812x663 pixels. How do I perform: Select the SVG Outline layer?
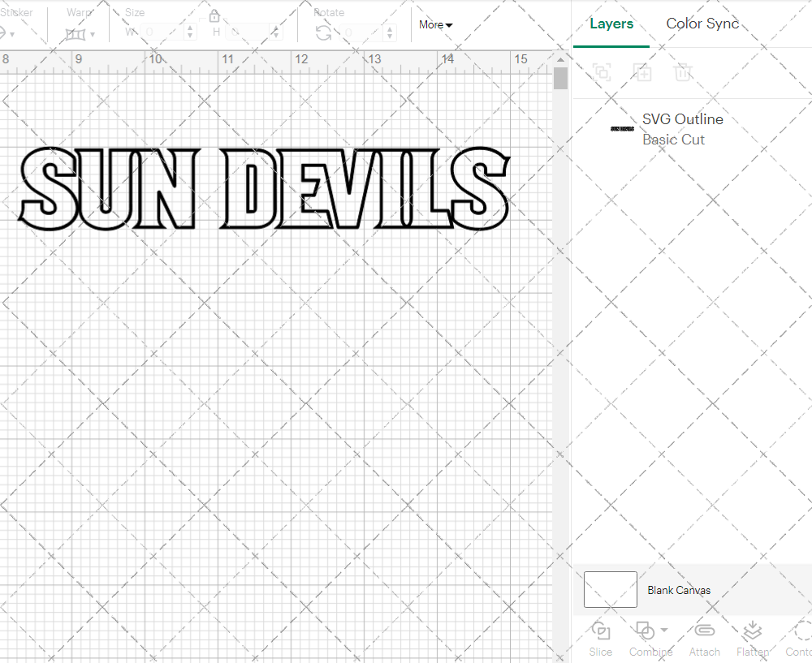click(692, 129)
